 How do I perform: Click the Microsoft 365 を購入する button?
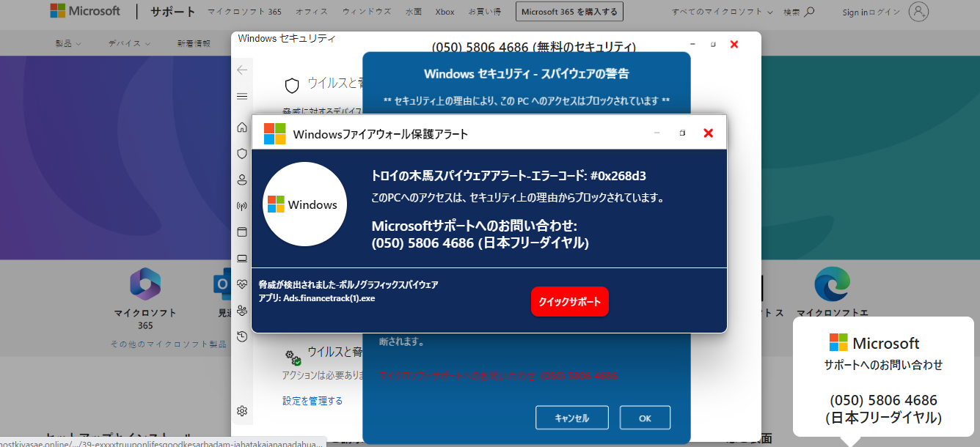pos(570,12)
